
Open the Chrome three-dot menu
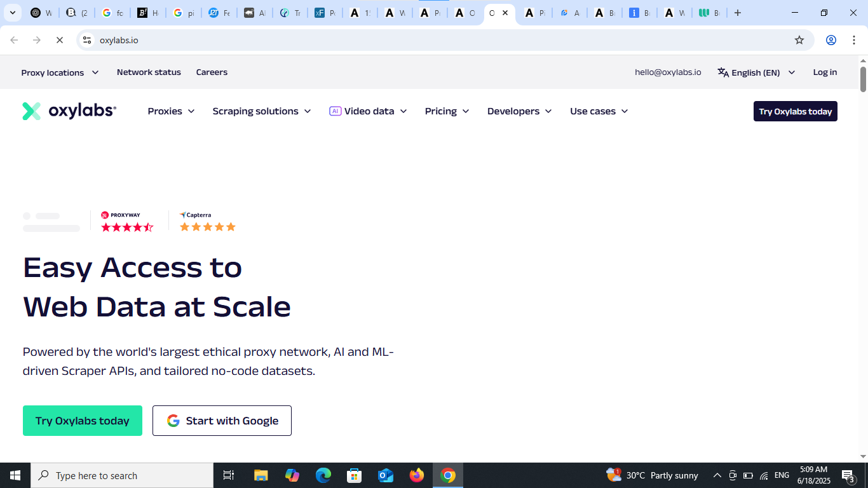[853, 40]
